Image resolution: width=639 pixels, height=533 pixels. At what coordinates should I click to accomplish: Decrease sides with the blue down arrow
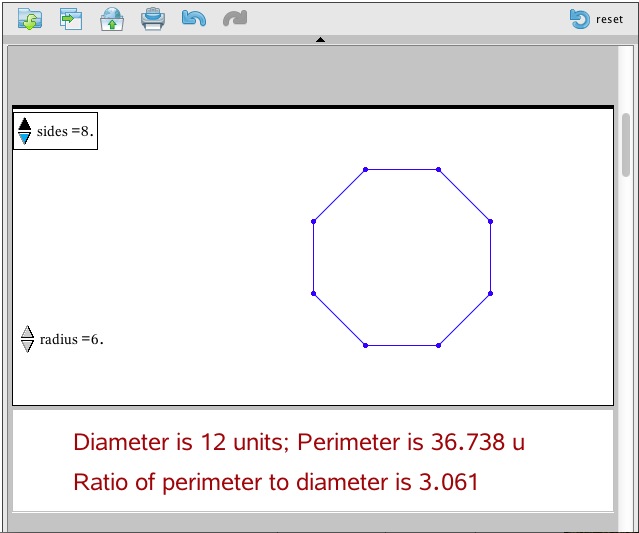coord(24,139)
